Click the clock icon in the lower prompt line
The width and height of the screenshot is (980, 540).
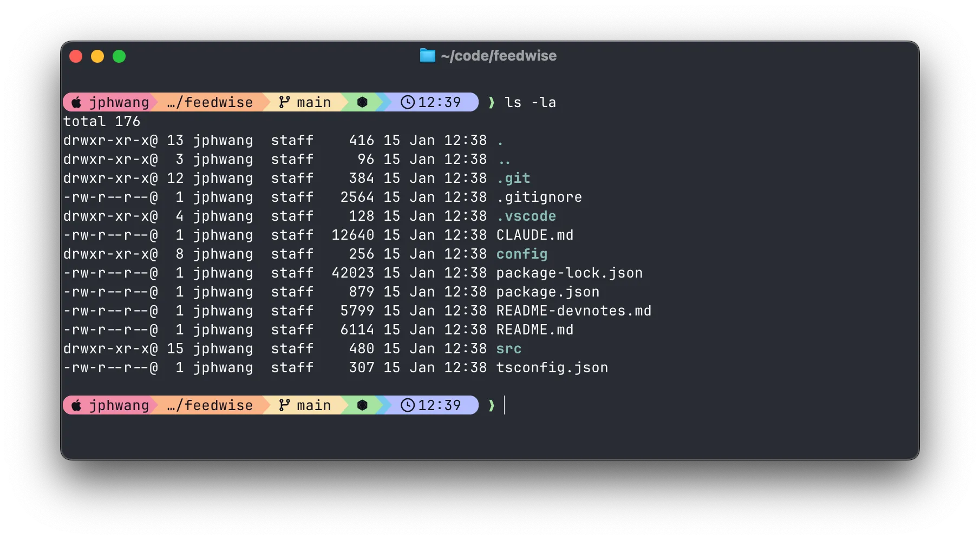click(x=408, y=405)
